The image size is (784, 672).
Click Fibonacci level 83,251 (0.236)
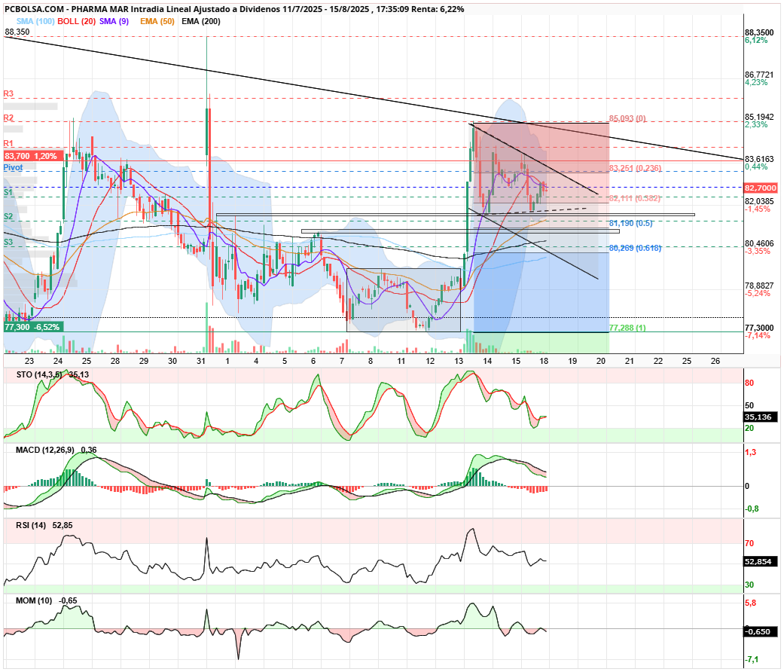[x=635, y=168]
